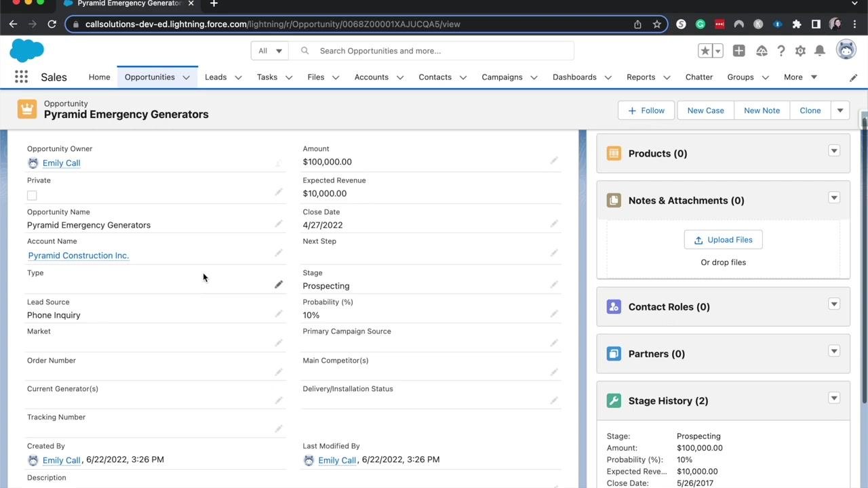Image resolution: width=868 pixels, height=488 pixels.
Task: Click the Clone button
Action: pos(810,110)
